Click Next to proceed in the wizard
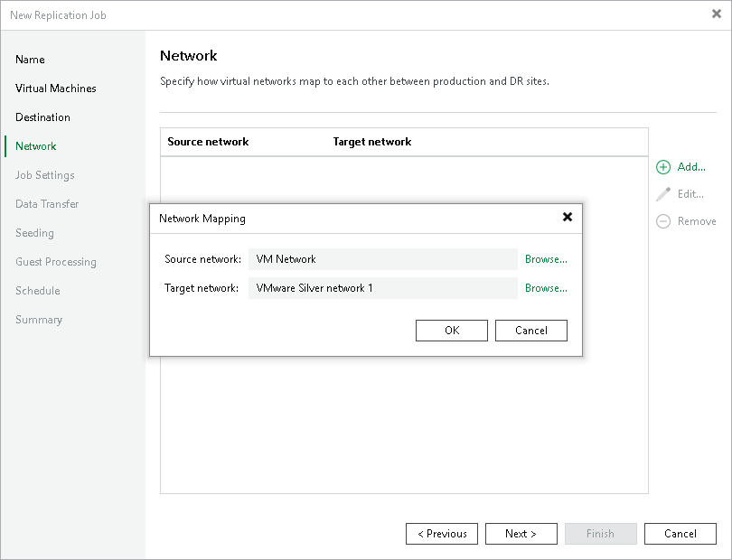Viewport: 732px width, 560px height. click(521, 533)
